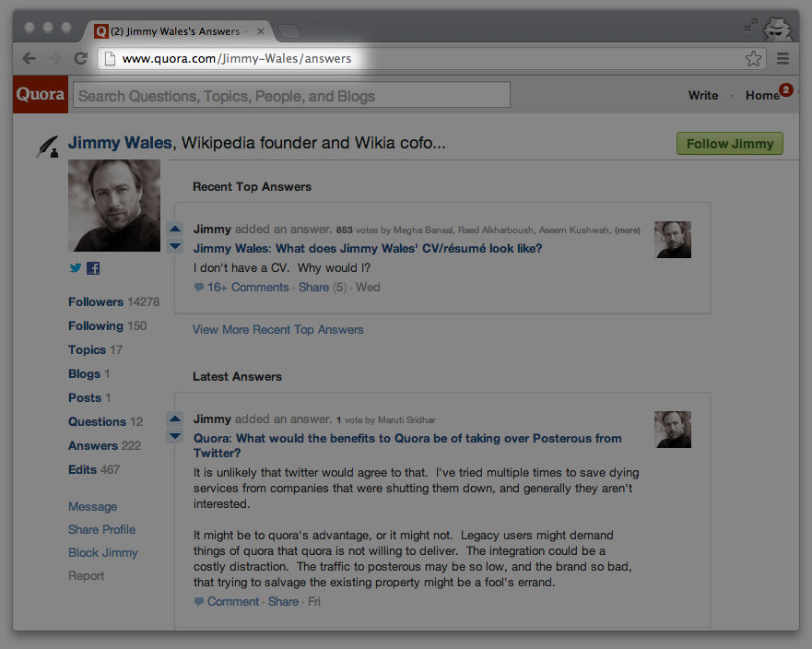Click the page icon in the address bar
812x649 pixels.
tap(110, 58)
